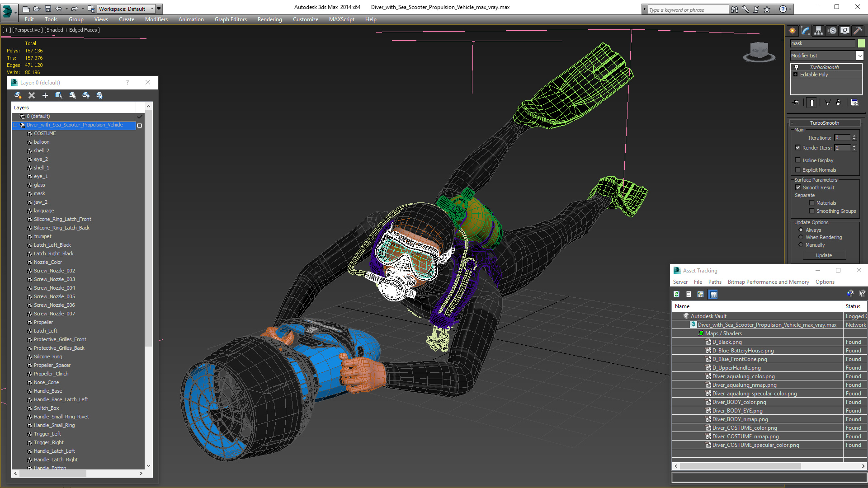Viewport: 868px width, 488px height.
Task: Switch Asset Tracking to table view
Action: click(x=713, y=294)
